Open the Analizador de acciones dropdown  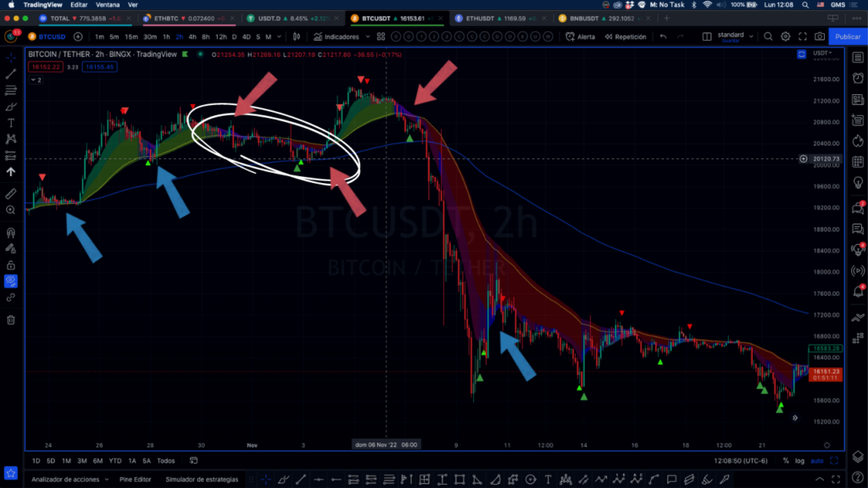[x=70, y=480]
